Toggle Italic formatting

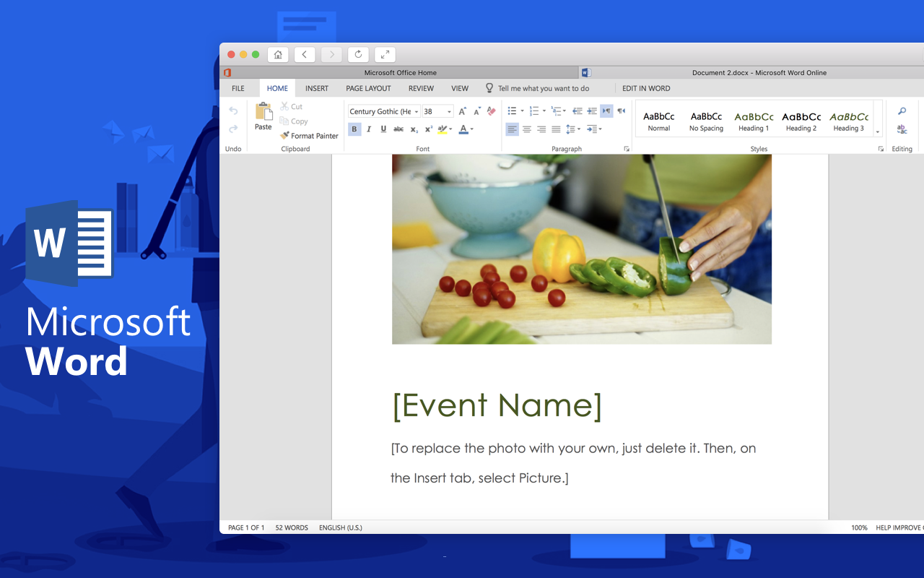pyautogui.click(x=369, y=129)
